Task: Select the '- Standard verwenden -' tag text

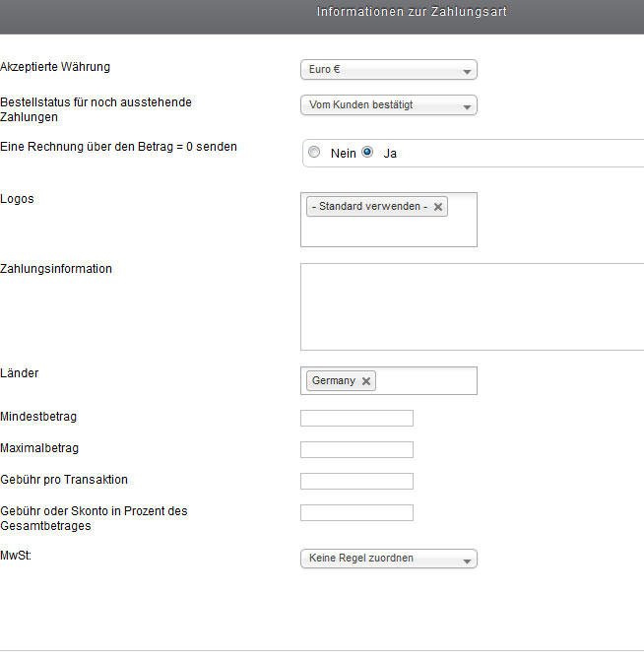Action: click(367, 207)
